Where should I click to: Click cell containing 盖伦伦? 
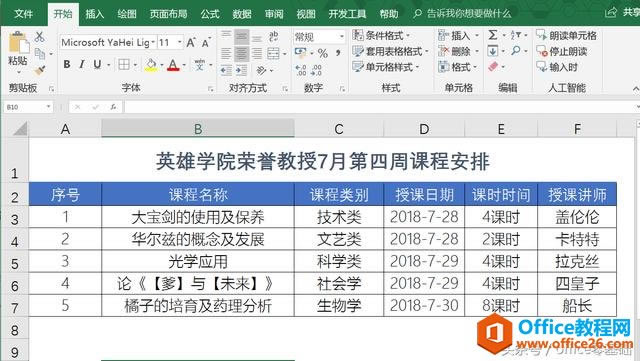point(577,217)
